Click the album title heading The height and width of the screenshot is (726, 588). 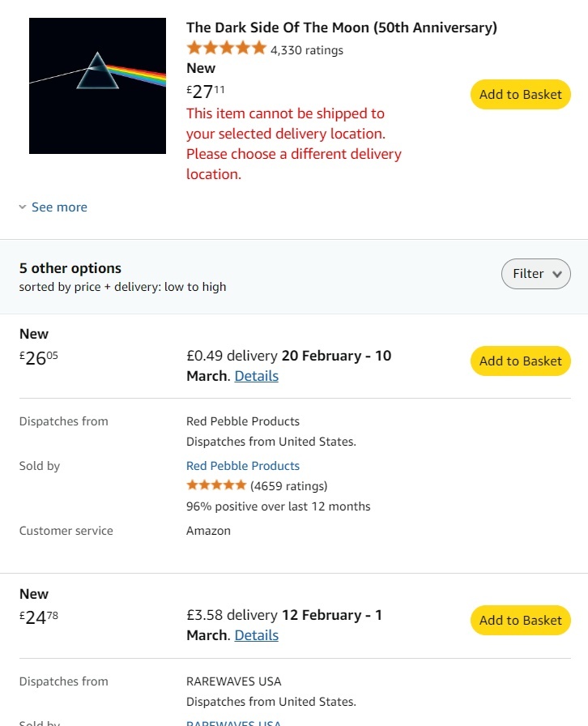point(342,28)
